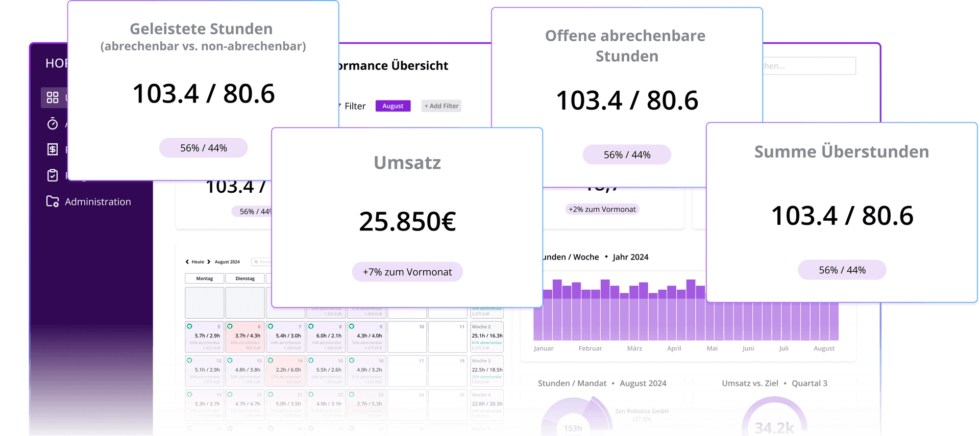Click the green status icon on day 12
The image size is (980, 436).
[x=189, y=361]
